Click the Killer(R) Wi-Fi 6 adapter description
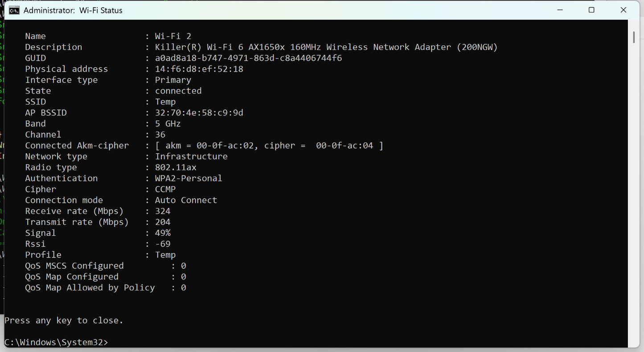The height and width of the screenshot is (352, 644). click(326, 47)
